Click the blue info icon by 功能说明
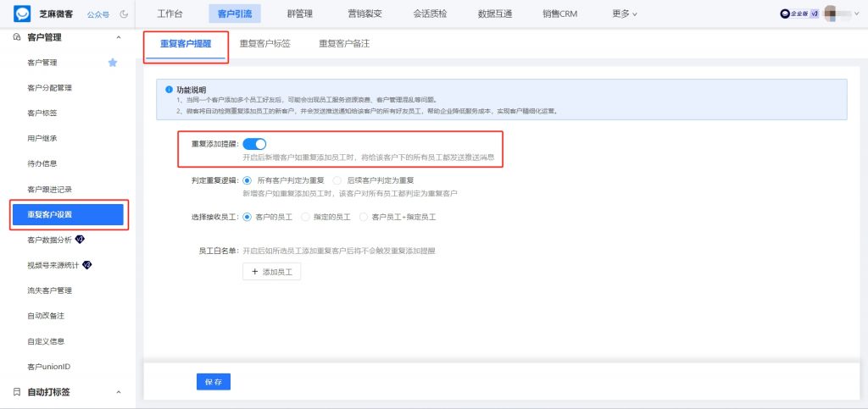Viewport: 868px width, 409px height. (169, 90)
